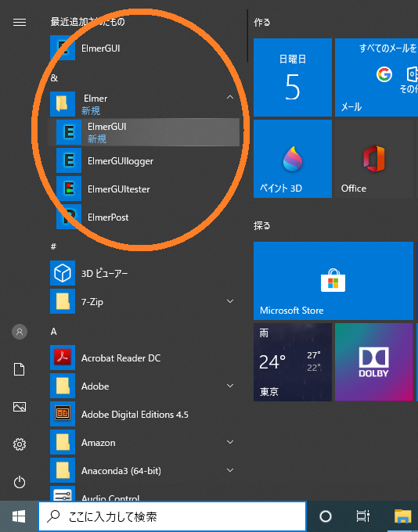This screenshot has width=418, height=532.
Task: Launch Adobe Digital Editions 4.5
Action: pyautogui.click(x=144, y=415)
